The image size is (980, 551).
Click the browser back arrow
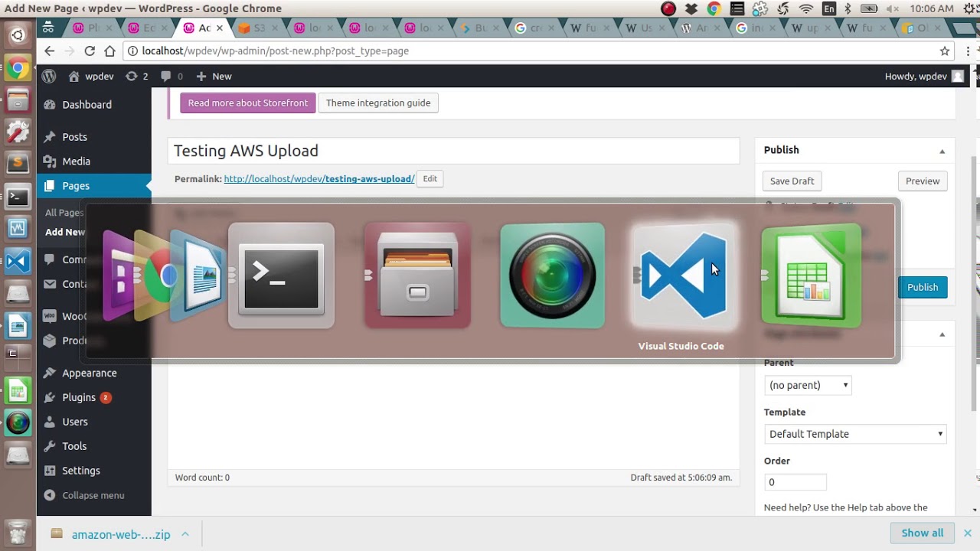49,51
